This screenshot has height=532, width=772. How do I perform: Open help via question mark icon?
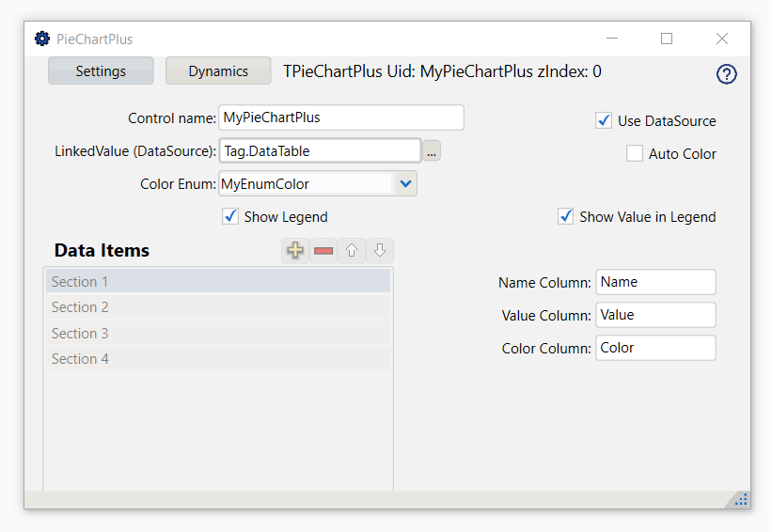point(726,74)
